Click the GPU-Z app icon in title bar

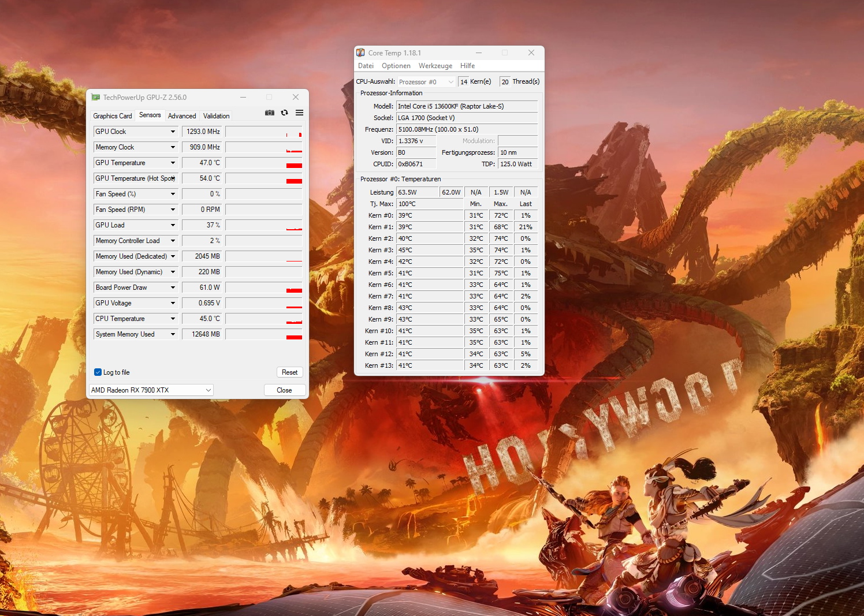click(96, 97)
